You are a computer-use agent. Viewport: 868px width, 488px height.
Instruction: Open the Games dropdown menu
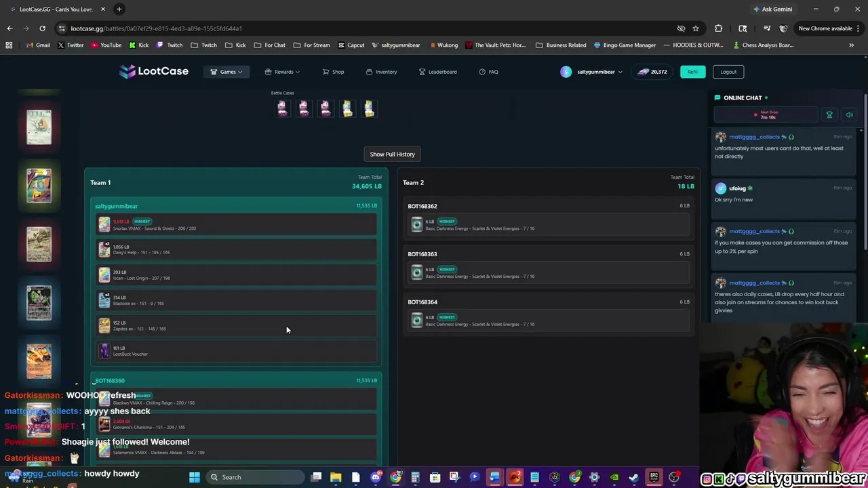click(x=226, y=72)
